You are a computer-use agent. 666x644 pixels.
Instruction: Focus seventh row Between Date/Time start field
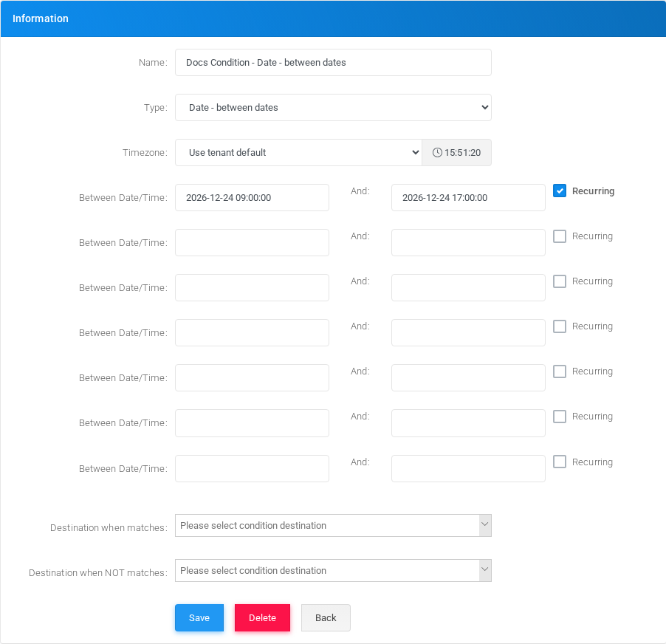tap(252, 468)
